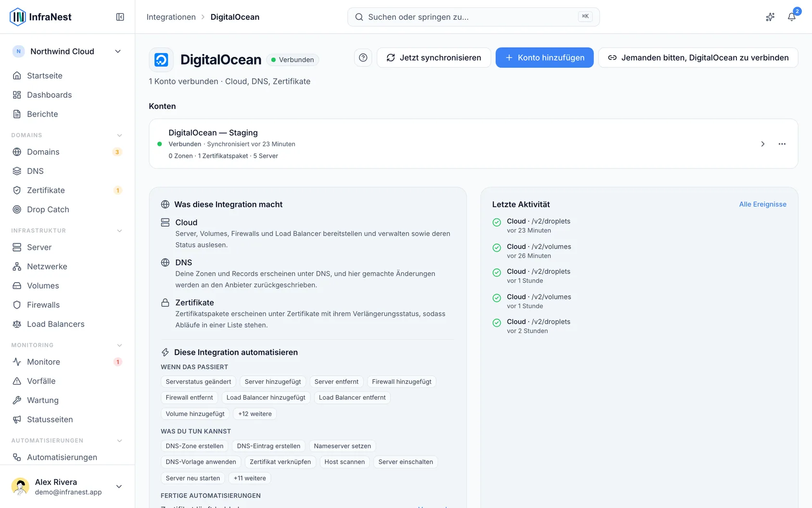
Task: Open Netzwerke in sidebar
Action: [67, 266]
